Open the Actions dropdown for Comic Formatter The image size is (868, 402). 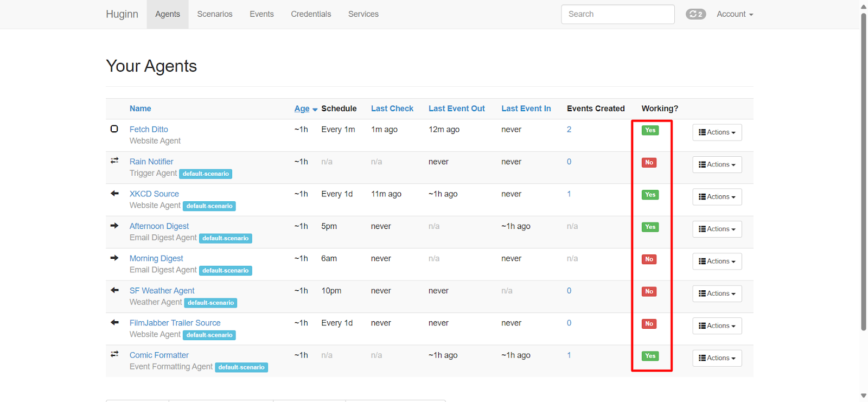pos(717,358)
